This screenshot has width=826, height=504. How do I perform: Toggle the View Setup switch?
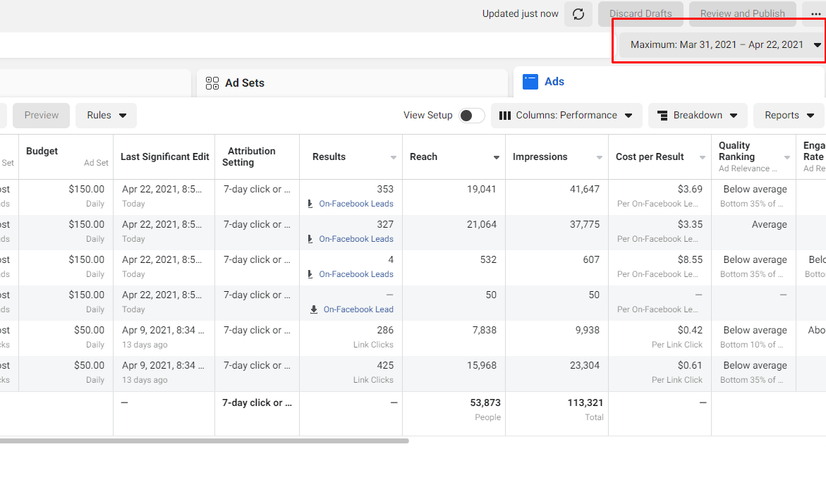(472, 116)
